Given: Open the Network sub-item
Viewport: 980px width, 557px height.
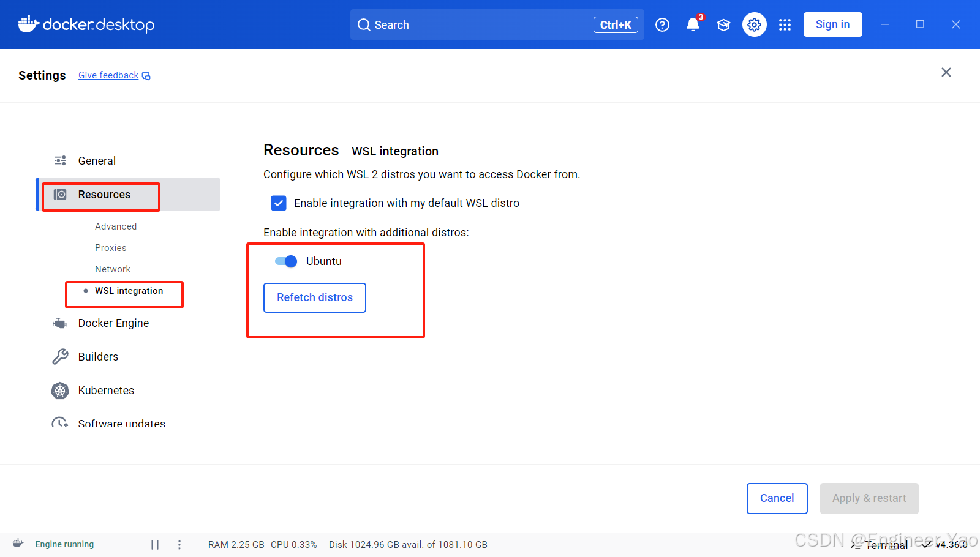Looking at the screenshot, I should click(x=113, y=269).
